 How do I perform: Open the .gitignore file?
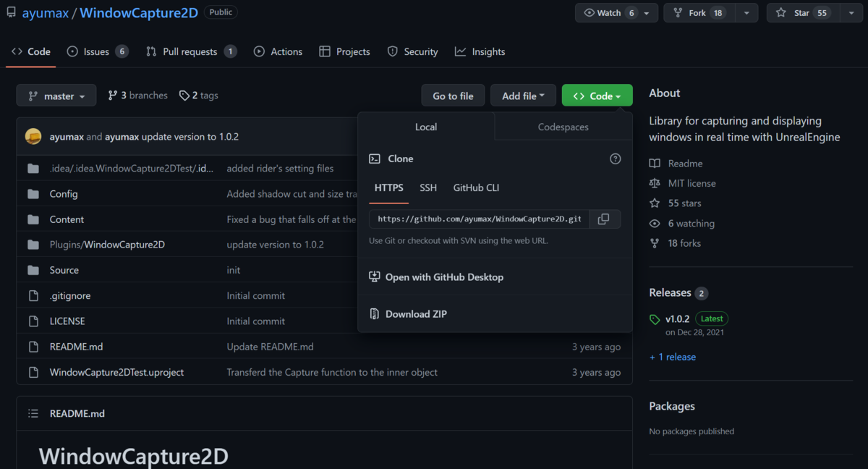tap(70, 295)
